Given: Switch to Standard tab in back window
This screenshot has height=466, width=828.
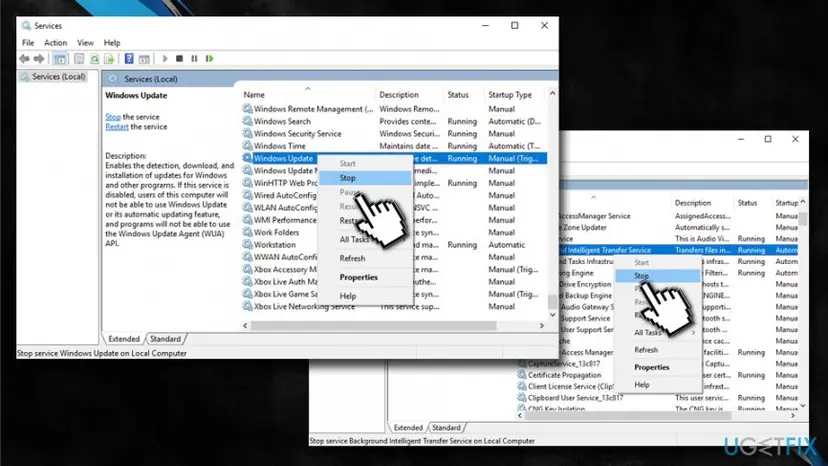Looking at the screenshot, I should [x=446, y=427].
